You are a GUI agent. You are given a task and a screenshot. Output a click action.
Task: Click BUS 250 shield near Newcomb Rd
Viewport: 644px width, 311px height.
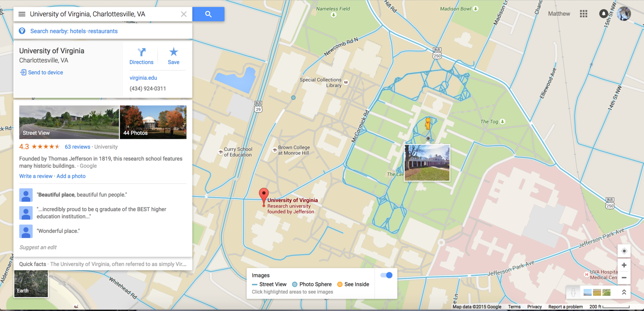[437, 53]
